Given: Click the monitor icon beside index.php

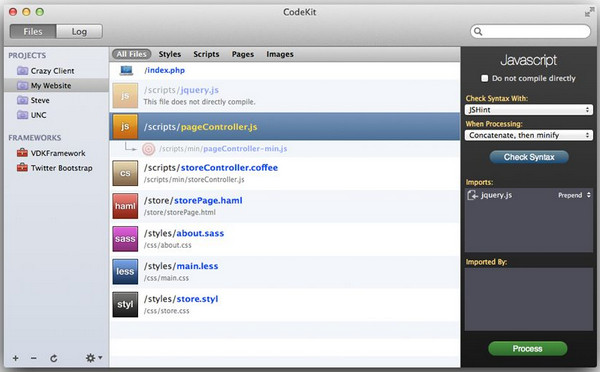Looking at the screenshot, I should pyautogui.click(x=126, y=70).
